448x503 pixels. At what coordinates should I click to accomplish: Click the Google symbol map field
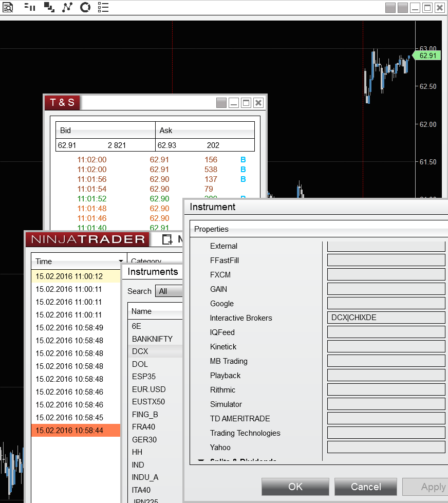coord(386,303)
